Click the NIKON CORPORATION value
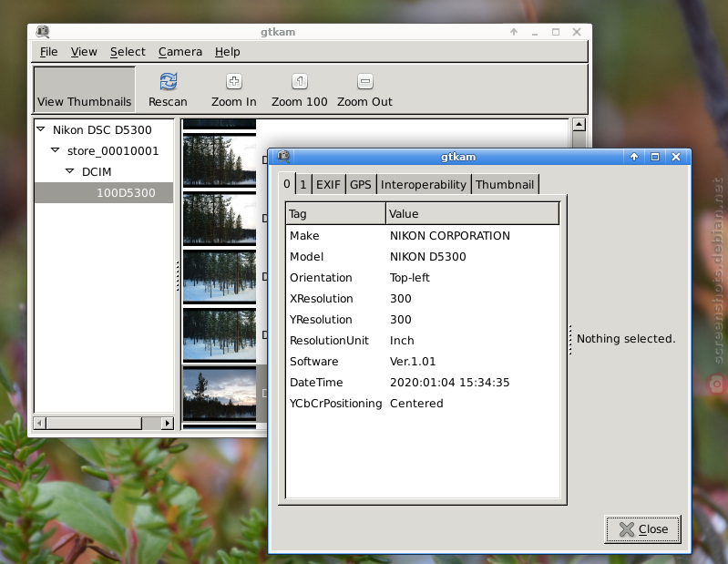 (x=450, y=236)
